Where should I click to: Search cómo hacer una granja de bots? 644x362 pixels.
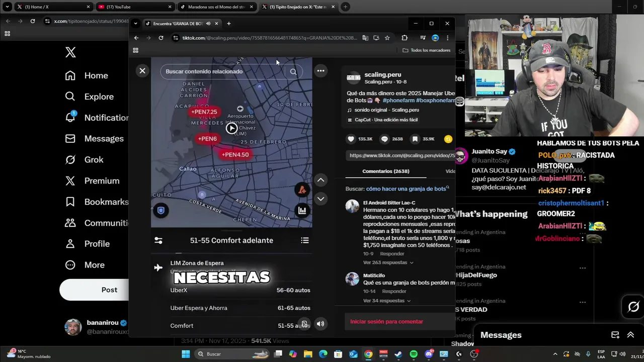click(x=406, y=189)
